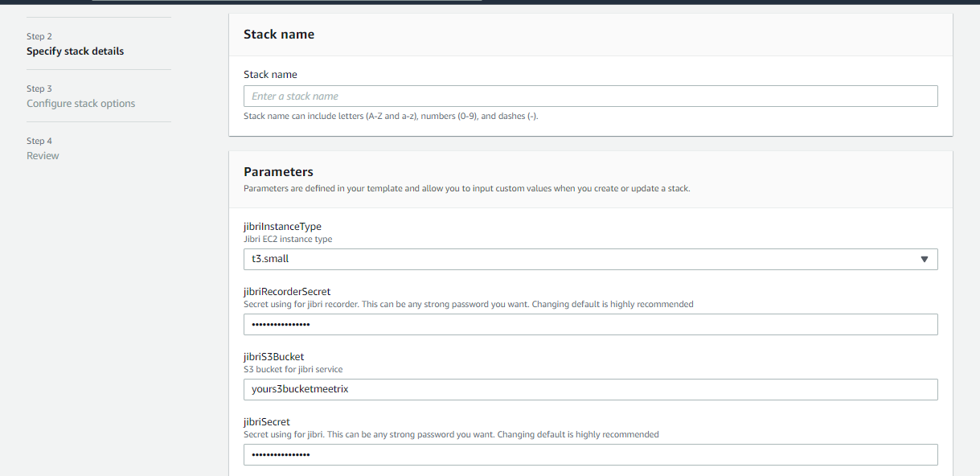Viewport: 980px width, 476px height.
Task: Click the dropdown arrow in the instance type selector
Action: (924, 259)
